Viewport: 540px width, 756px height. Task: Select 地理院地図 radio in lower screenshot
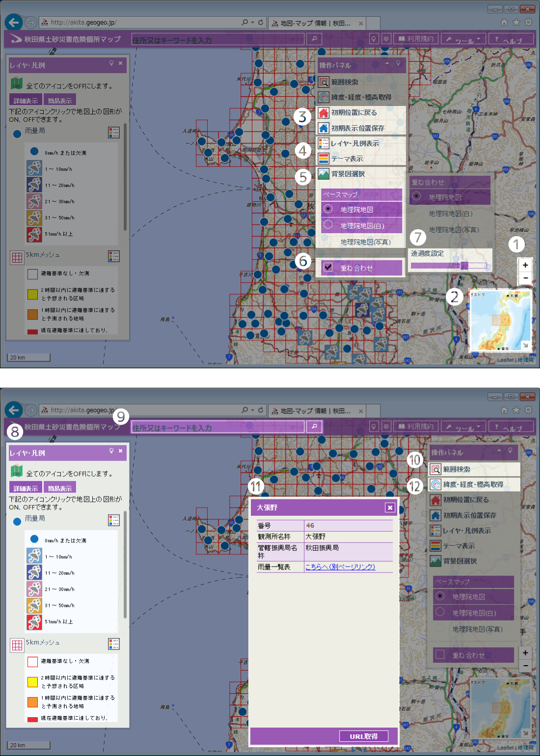coord(440,596)
